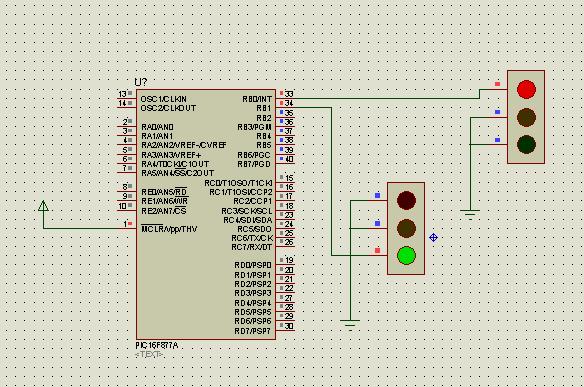The image size is (584, 387).
Task: Click the blue origin marker crosshair
Action: tap(433, 237)
